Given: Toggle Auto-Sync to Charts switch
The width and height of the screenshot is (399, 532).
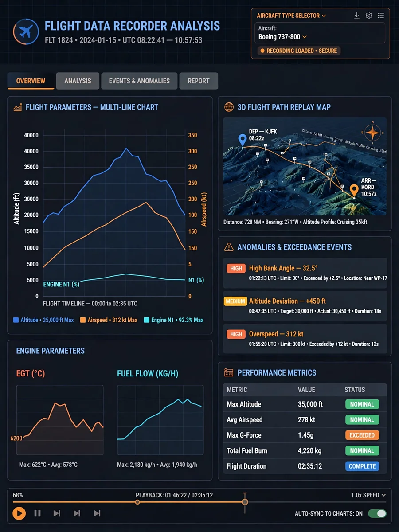Looking at the screenshot, I should [377, 513].
